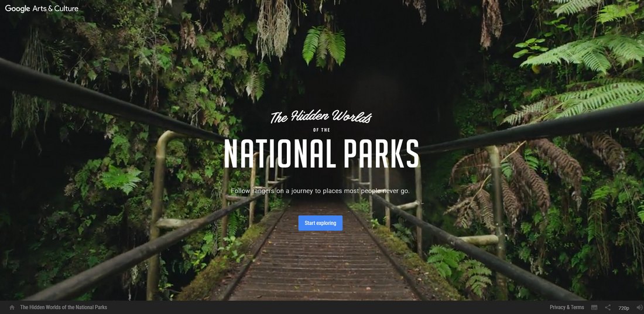Select 'The Hidden Worlds of the National Parks' footer title
The image size is (644, 314).
pyautogui.click(x=64, y=308)
